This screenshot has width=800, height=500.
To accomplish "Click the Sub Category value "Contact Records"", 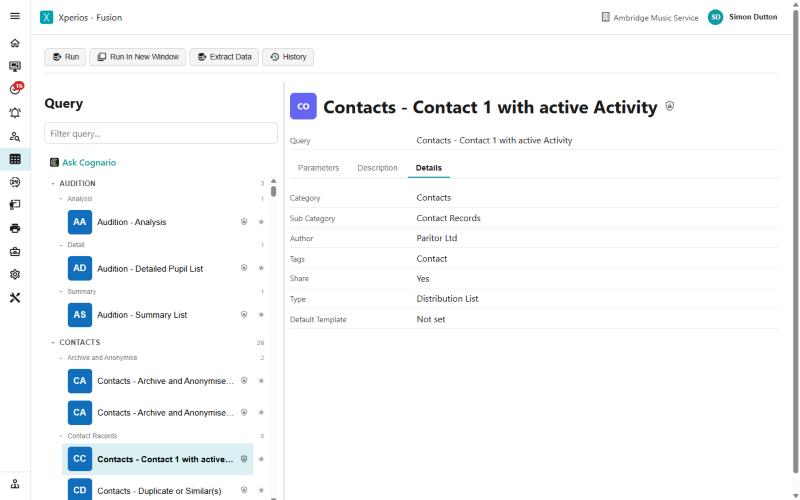I will [448, 218].
